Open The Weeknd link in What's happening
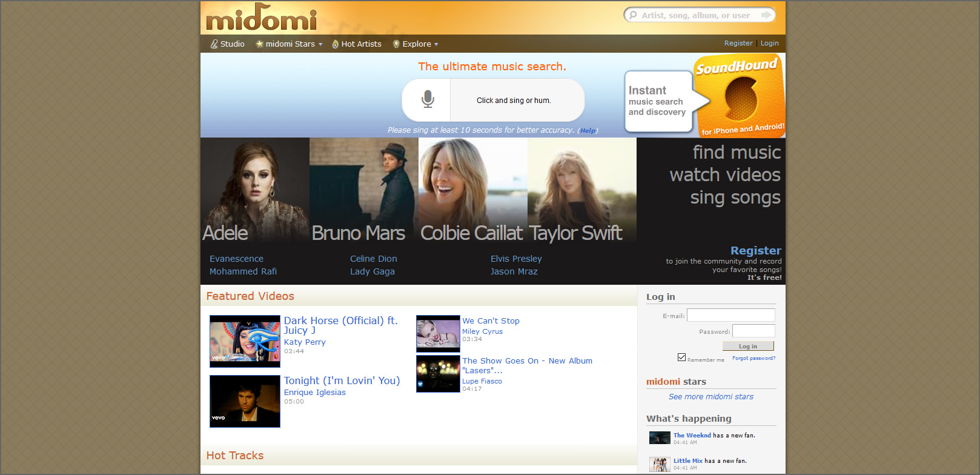 [x=692, y=435]
